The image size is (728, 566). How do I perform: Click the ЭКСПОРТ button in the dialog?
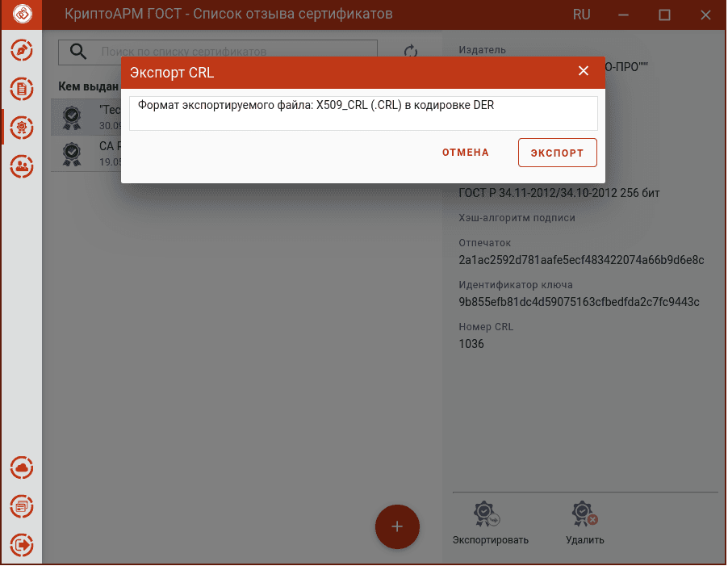tap(557, 153)
